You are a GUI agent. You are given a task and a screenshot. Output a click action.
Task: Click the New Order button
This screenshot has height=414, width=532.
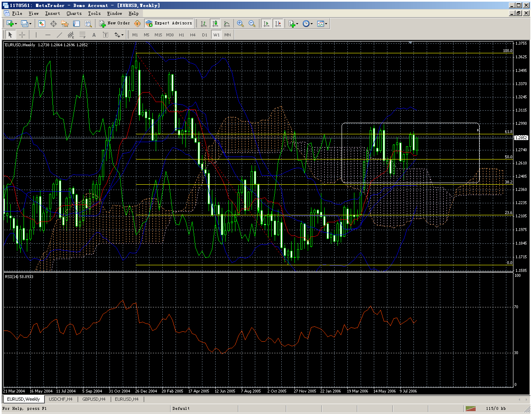point(115,23)
